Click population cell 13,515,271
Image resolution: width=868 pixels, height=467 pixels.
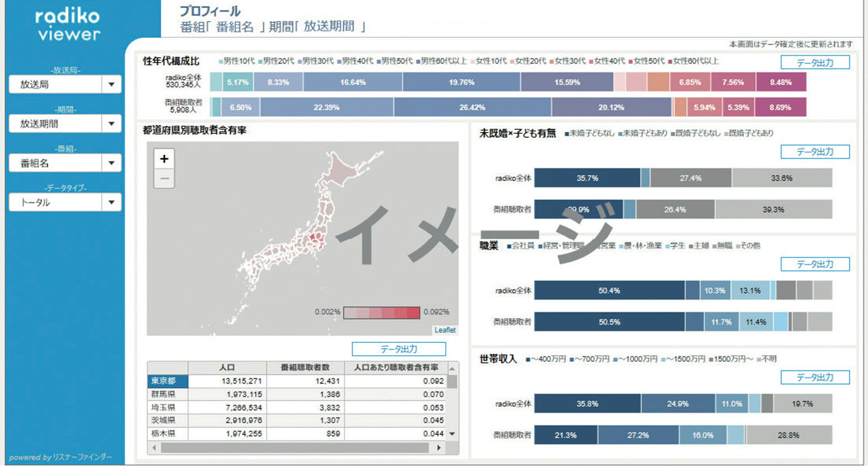pos(227,381)
